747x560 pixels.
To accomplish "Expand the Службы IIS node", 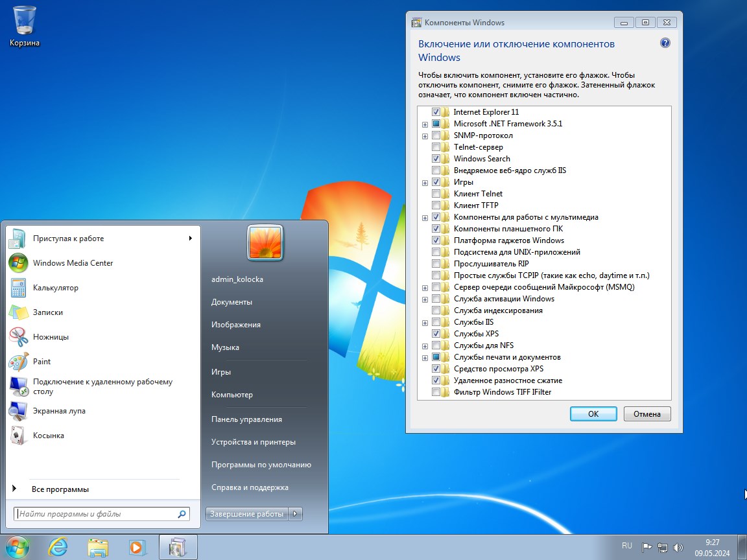I will [425, 321].
